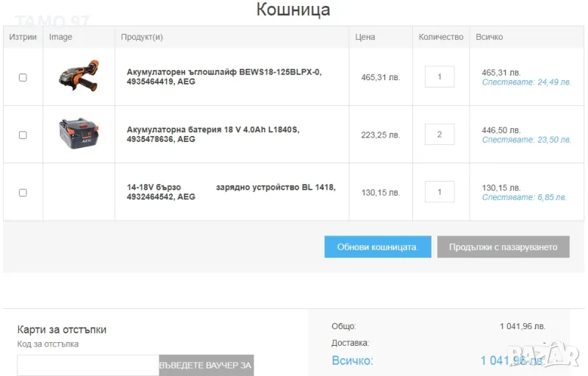This screenshot has width=588, height=376.
Task: Select remove checkbox for the BL 1418 charger
Action: point(23,193)
